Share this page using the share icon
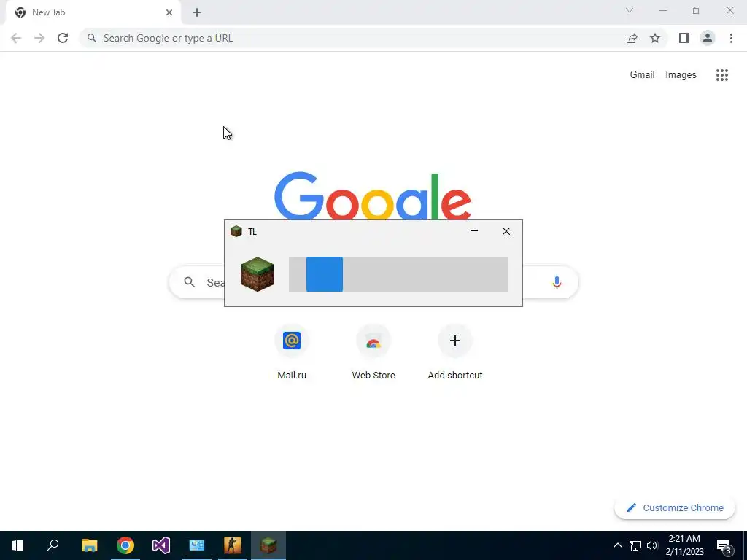The height and width of the screenshot is (560, 747). click(632, 38)
